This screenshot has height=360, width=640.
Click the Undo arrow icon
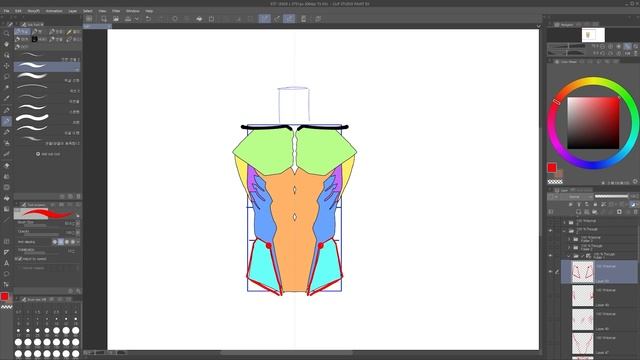point(148,19)
